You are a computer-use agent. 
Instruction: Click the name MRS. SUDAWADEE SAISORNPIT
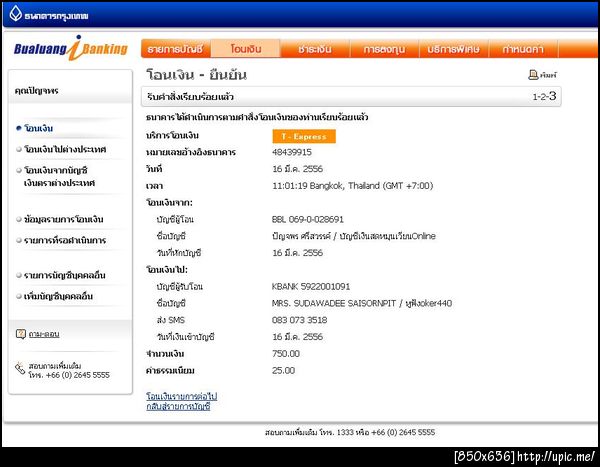(334, 304)
